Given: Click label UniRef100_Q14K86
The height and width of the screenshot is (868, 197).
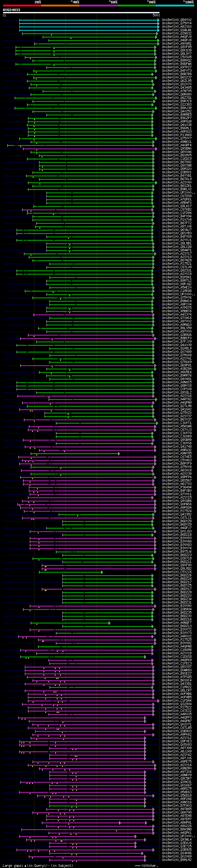Looking at the screenshot, I should click(177, 853).
